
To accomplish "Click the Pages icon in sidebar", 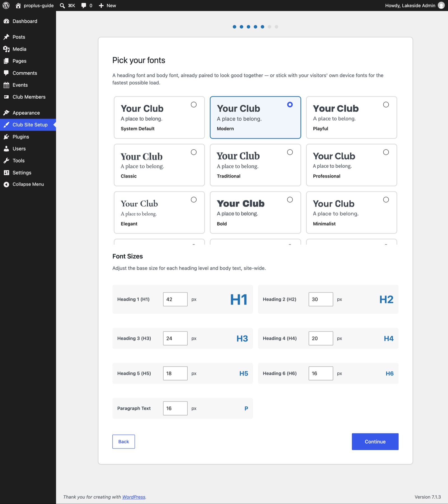I will [x=6, y=61].
